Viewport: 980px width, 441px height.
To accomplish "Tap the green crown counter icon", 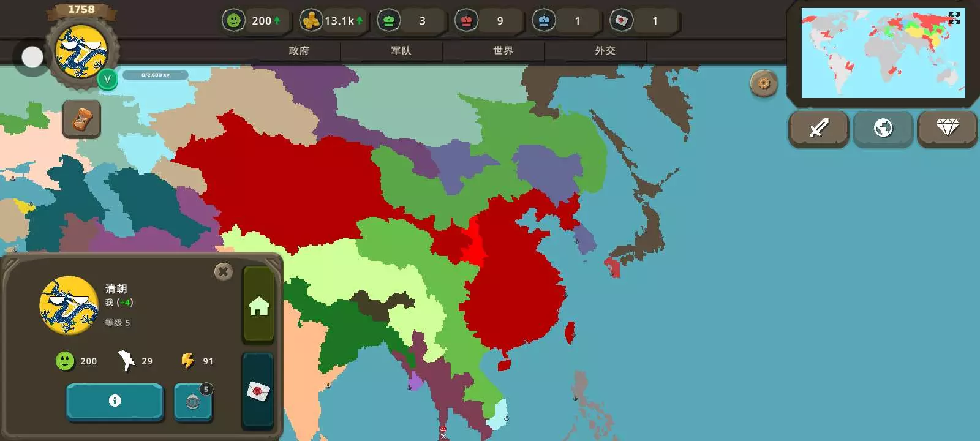I will coord(389,21).
